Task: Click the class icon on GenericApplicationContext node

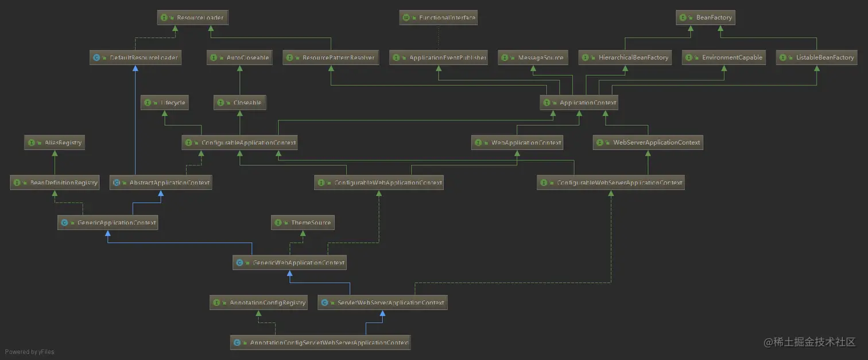Action: [64, 222]
